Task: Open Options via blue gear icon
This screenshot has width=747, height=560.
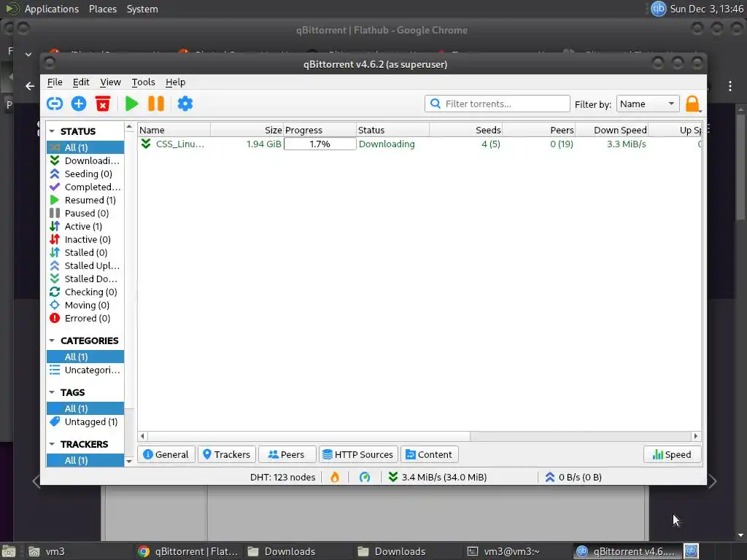Action: [x=185, y=104]
